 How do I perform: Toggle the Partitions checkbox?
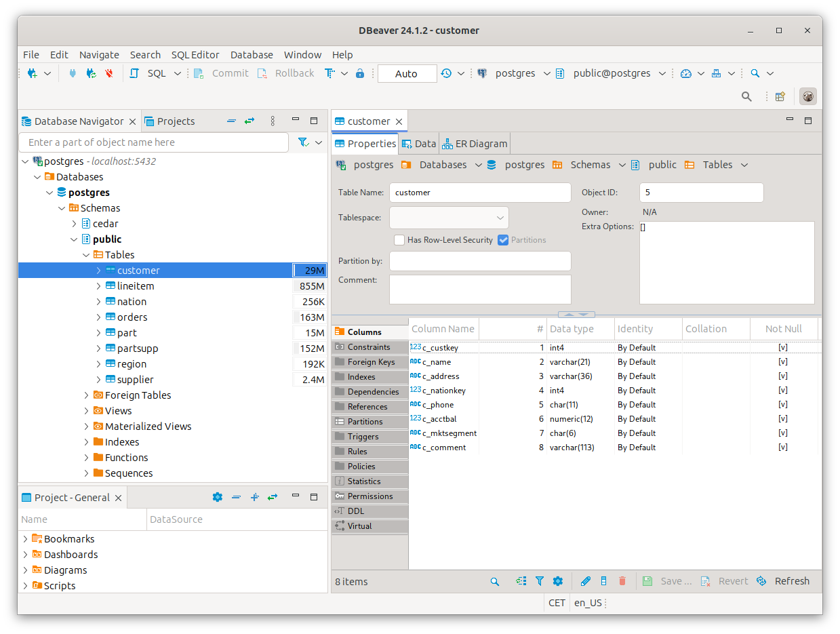(x=503, y=240)
